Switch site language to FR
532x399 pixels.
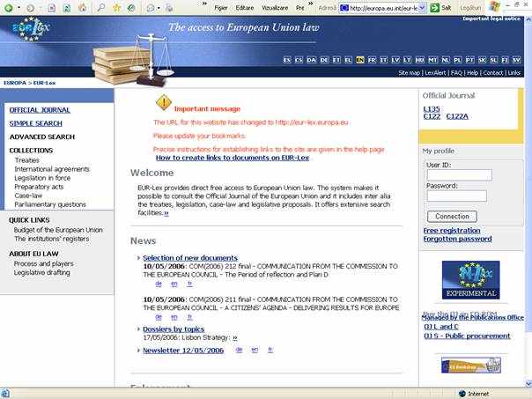tap(372, 60)
